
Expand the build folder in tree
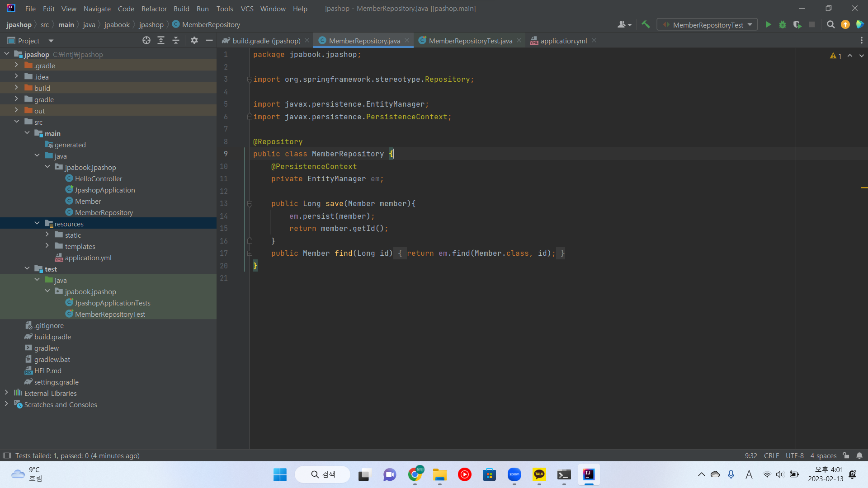16,88
